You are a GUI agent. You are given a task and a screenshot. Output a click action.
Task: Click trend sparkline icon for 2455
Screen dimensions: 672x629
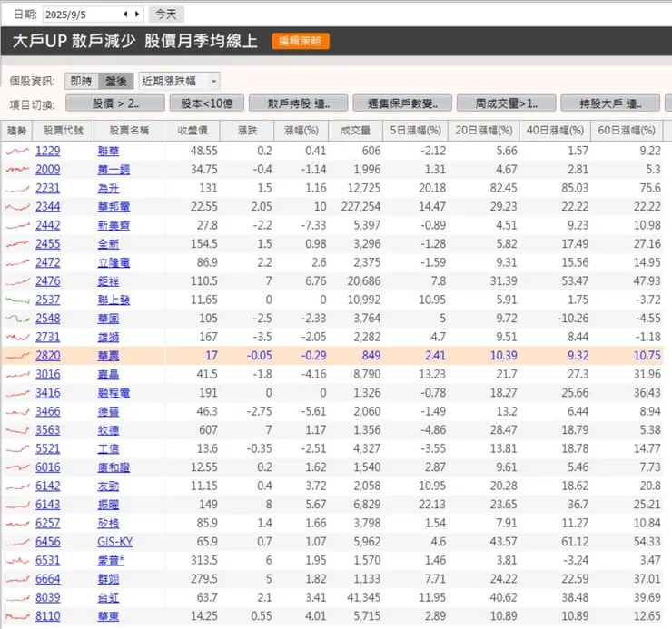[17, 244]
